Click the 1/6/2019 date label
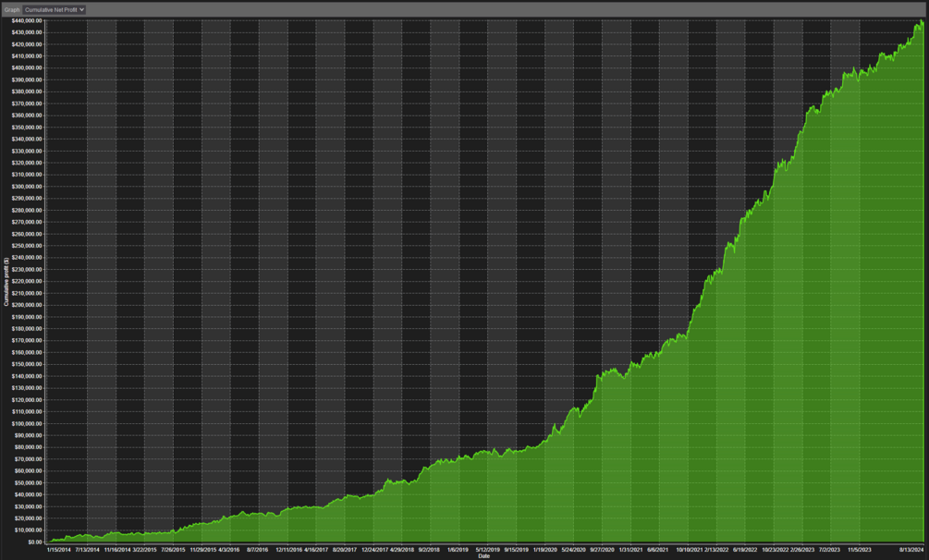 point(458,550)
